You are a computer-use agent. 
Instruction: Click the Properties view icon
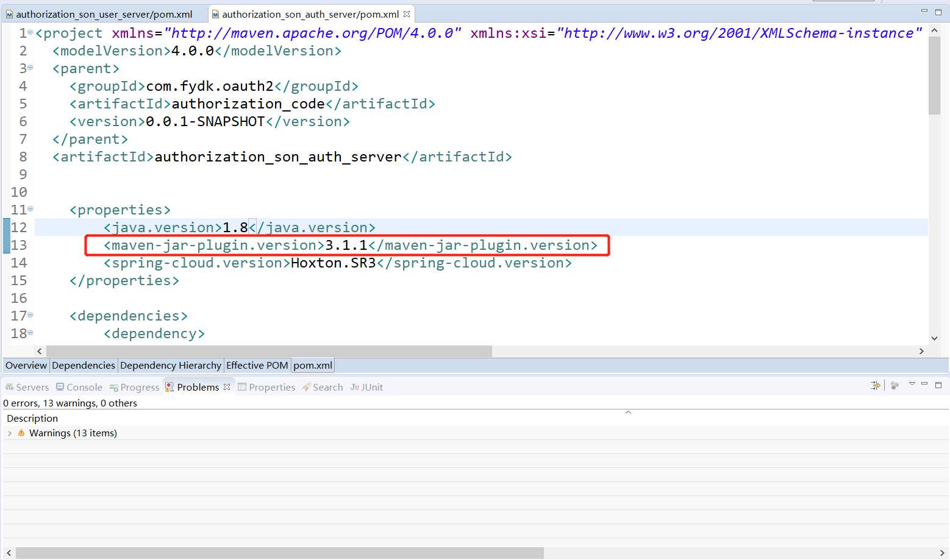pos(242,387)
